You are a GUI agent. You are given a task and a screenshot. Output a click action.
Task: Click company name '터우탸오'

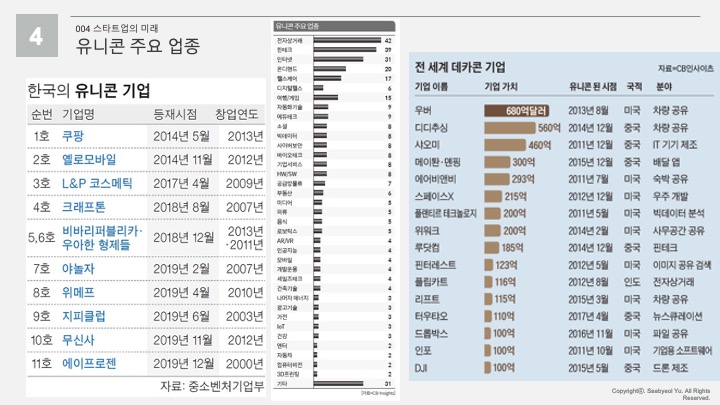click(x=431, y=316)
